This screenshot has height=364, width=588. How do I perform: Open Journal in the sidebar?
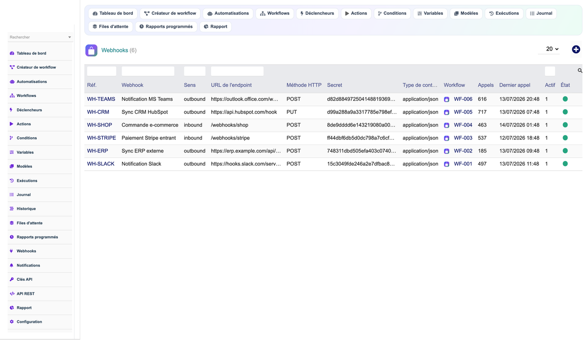[x=24, y=194]
